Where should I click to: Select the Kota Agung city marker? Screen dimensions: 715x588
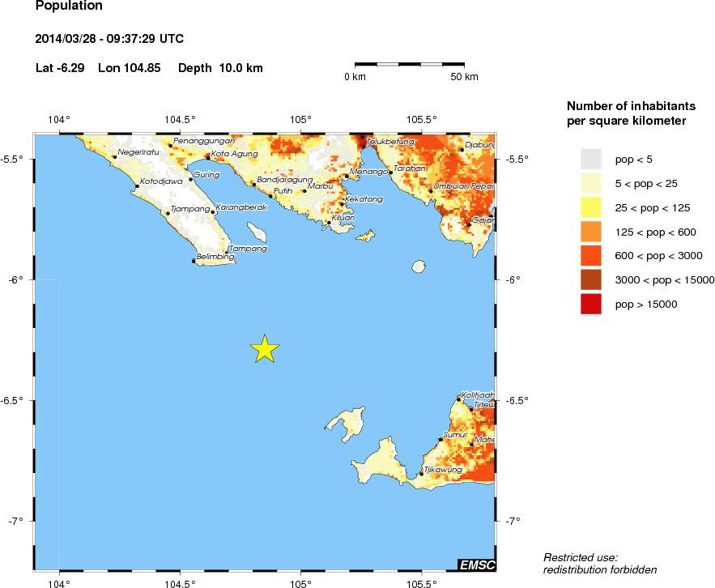(207, 158)
